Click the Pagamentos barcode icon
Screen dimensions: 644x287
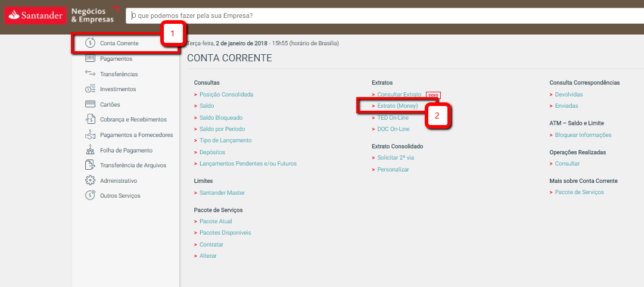pyautogui.click(x=90, y=58)
